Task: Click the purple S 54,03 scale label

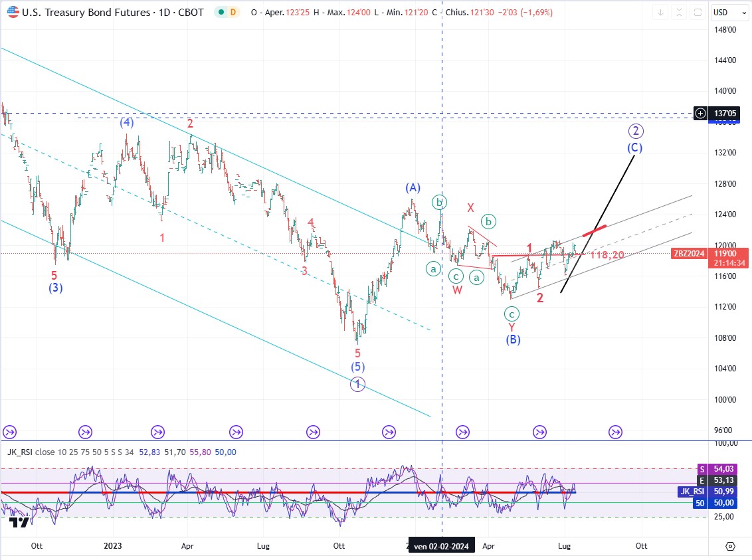Action: pyautogui.click(x=717, y=469)
